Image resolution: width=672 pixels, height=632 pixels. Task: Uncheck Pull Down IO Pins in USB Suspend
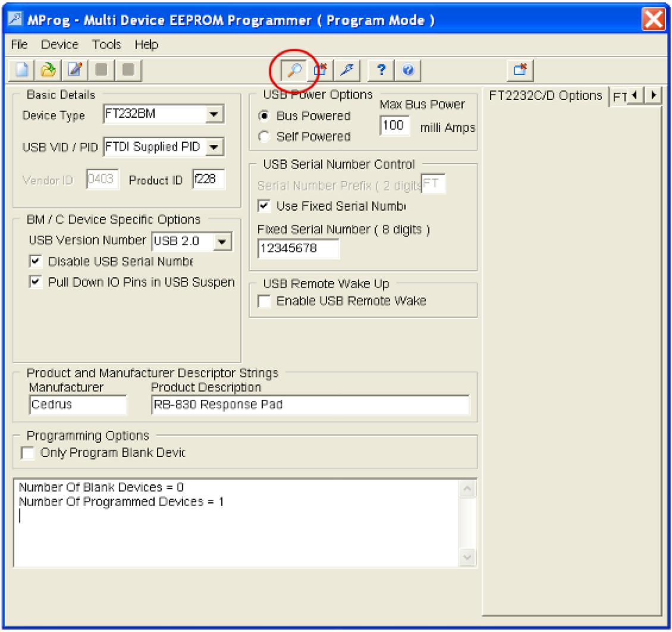[x=36, y=282]
